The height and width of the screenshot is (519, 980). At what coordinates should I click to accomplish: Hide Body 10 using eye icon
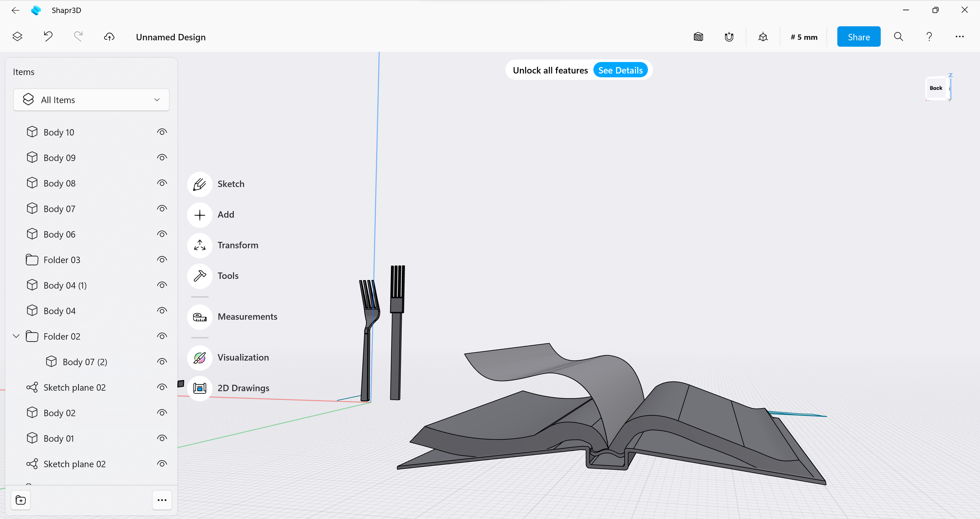[x=162, y=132]
